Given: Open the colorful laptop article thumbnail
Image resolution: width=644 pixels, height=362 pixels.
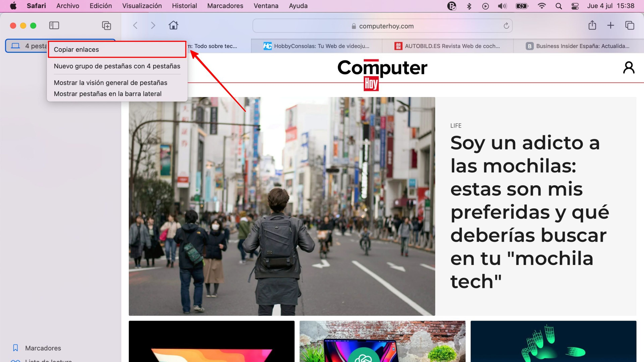Looking at the screenshot, I should 211,342.
